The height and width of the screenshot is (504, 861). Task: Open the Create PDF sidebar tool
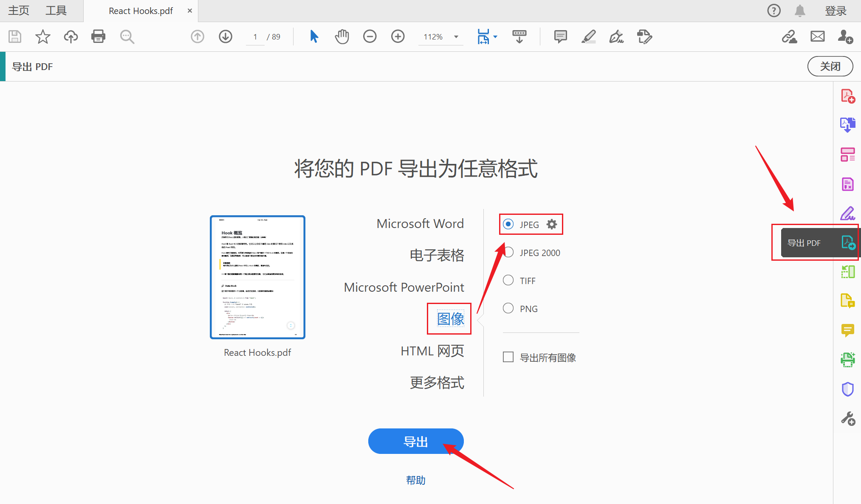pyautogui.click(x=847, y=96)
